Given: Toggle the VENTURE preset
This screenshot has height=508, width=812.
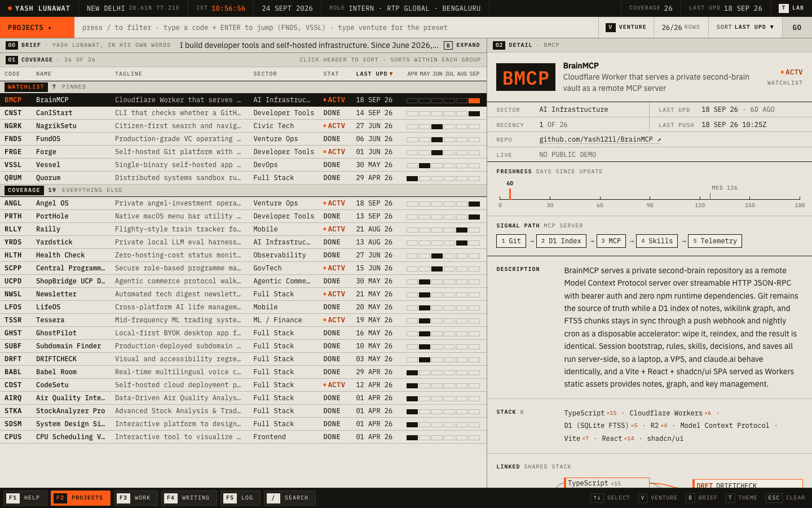Looking at the screenshot, I should tap(626, 27).
